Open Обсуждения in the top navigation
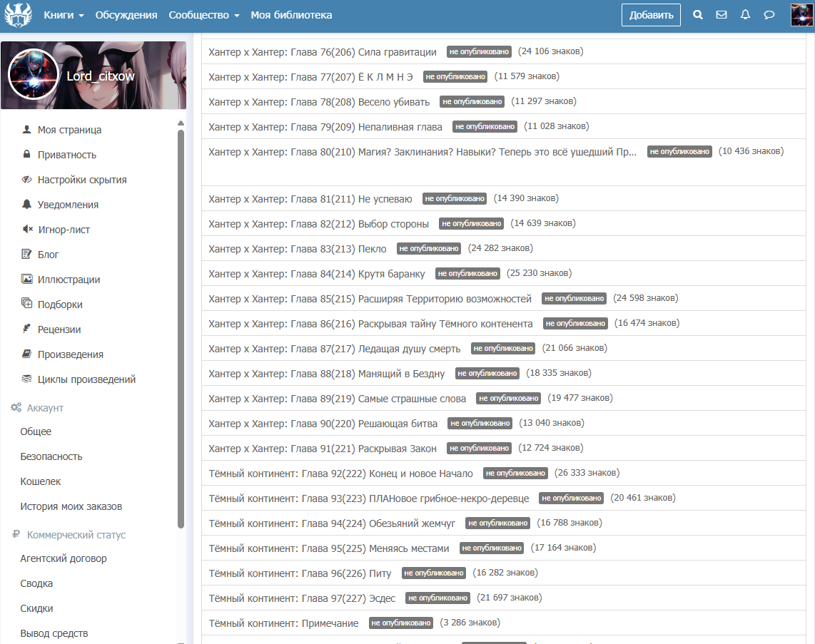 point(126,15)
